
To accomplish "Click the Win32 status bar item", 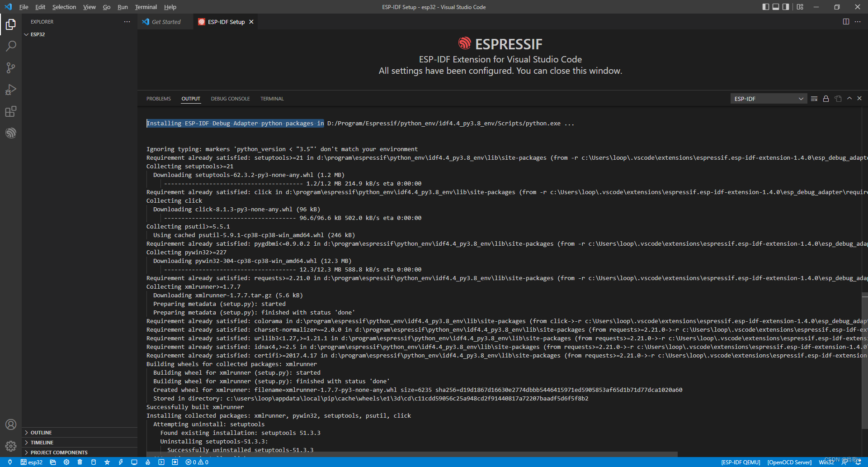I will [x=826, y=462].
